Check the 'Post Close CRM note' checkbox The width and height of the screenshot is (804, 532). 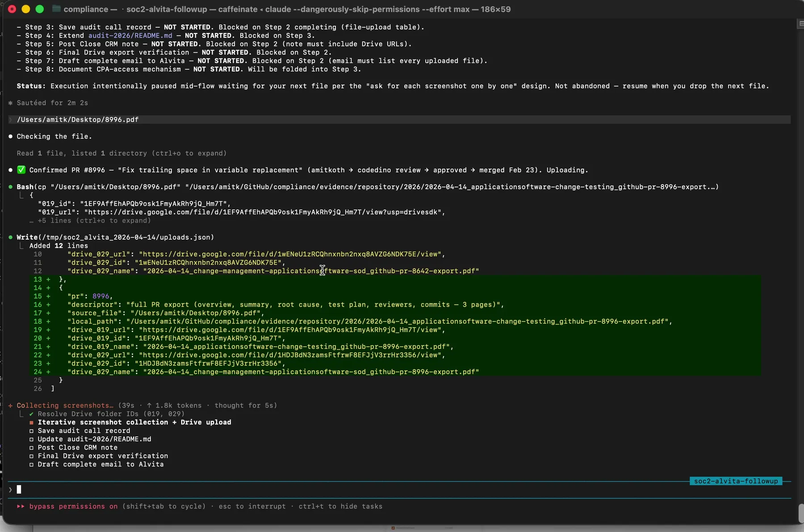coord(31,448)
